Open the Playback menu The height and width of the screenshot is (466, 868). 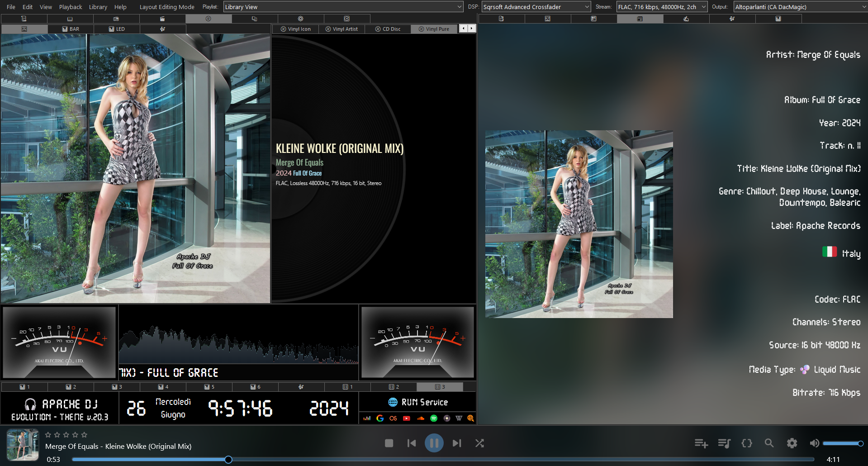71,7
